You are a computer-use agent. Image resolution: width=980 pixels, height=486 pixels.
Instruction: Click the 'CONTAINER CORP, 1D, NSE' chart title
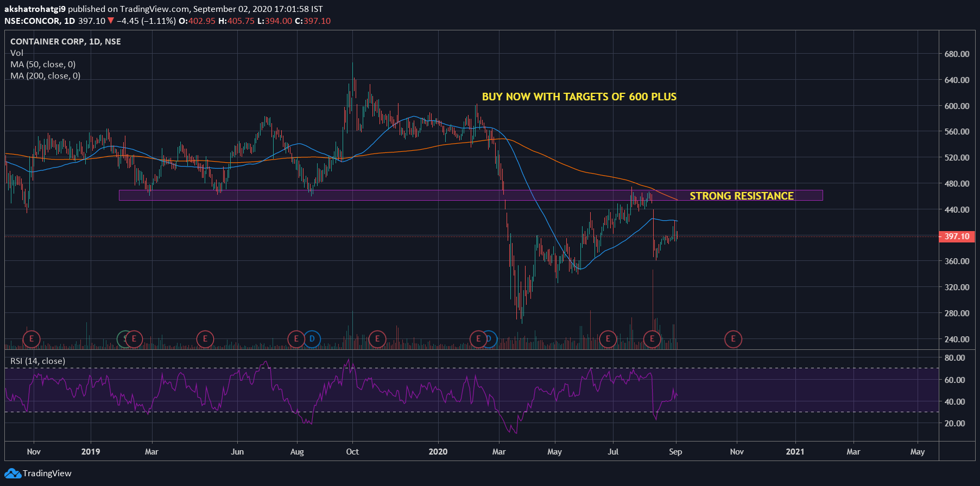[66, 42]
